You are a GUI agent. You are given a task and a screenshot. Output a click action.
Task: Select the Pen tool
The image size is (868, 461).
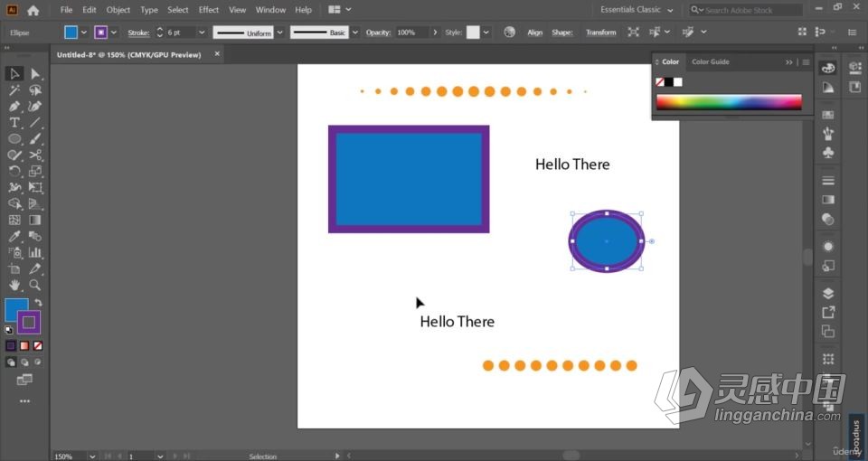pyautogui.click(x=14, y=107)
